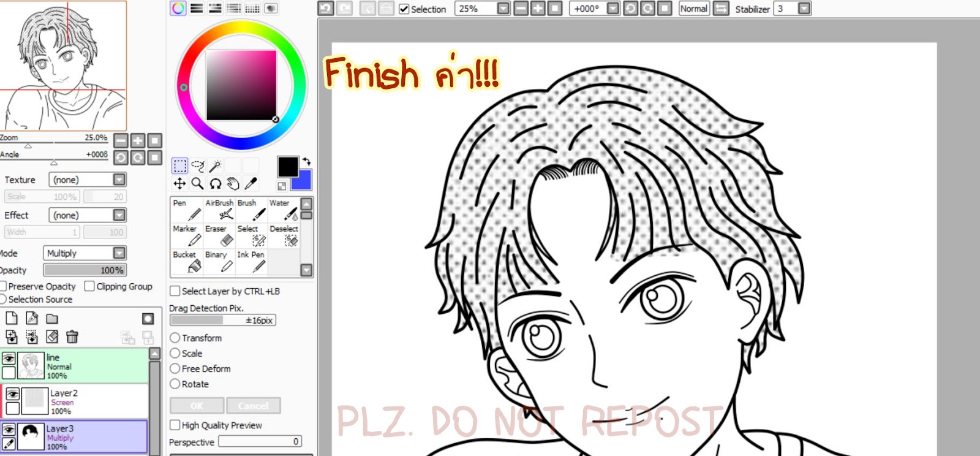Choose the Marker tool
The width and height of the screenshot is (980, 456).
187,235
